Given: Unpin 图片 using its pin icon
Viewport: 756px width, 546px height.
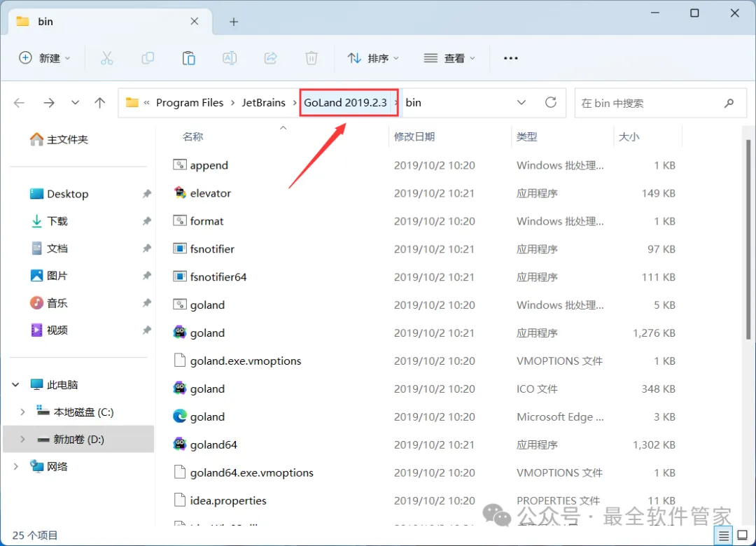Looking at the screenshot, I should [146, 276].
